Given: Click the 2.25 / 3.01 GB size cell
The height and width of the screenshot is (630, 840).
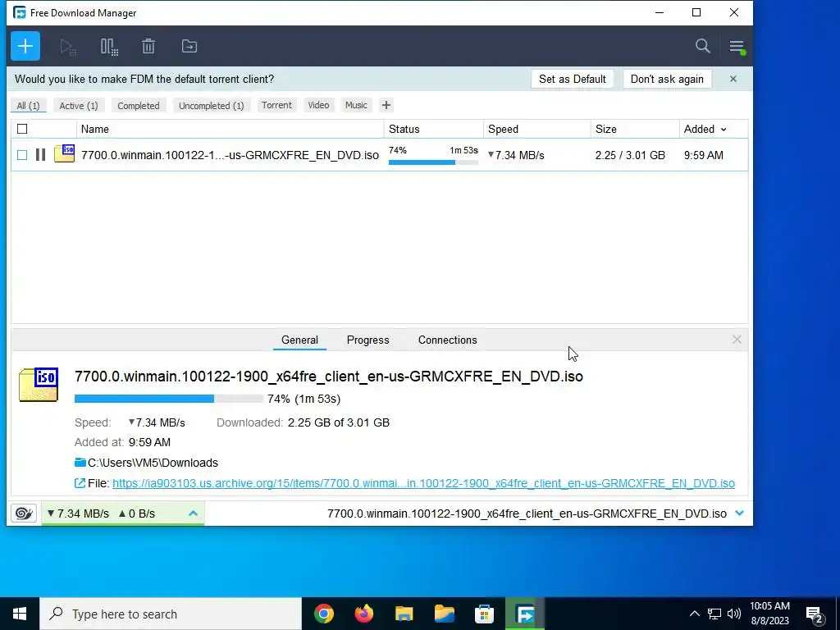Looking at the screenshot, I should point(630,155).
